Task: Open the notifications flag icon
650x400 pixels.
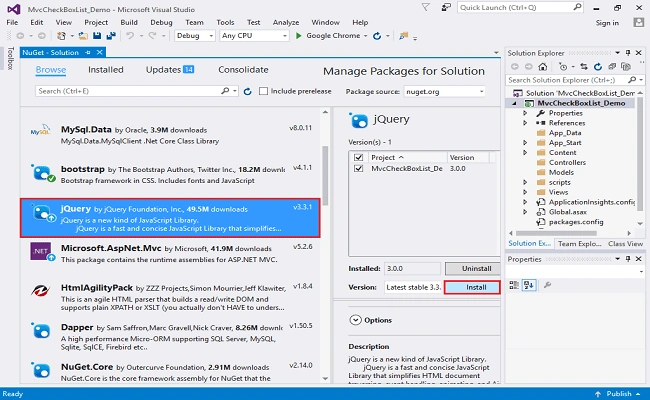Action: (x=425, y=7)
